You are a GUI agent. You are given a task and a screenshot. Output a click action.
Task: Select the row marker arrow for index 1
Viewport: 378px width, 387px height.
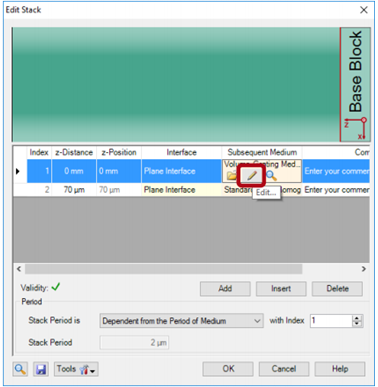[x=18, y=171]
